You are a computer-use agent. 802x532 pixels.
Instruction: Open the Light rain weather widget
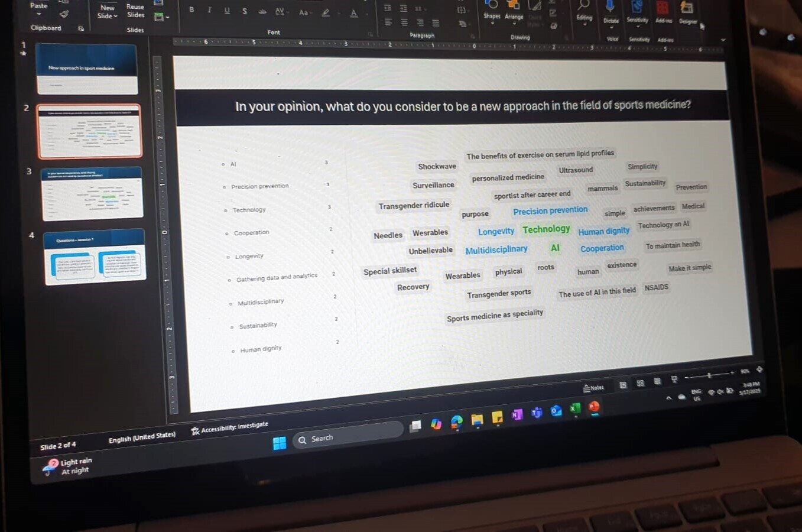point(67,466)
